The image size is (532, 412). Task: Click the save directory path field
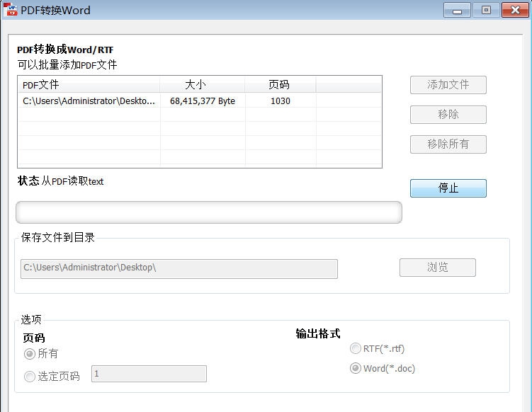tap(179, 269)
